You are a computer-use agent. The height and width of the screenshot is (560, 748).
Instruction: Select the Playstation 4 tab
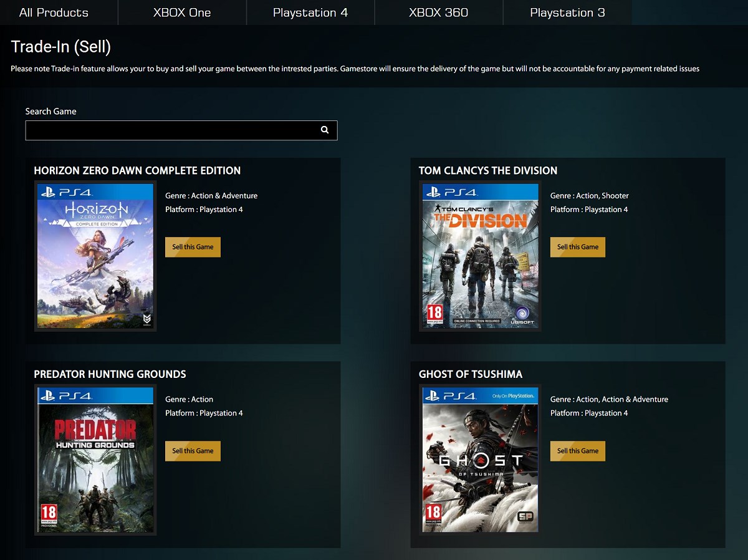[310, 12]
